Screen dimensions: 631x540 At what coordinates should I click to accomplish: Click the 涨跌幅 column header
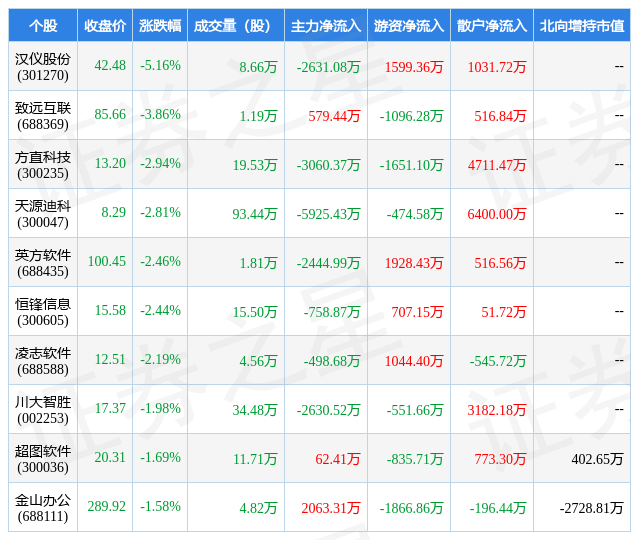point(160,26)
